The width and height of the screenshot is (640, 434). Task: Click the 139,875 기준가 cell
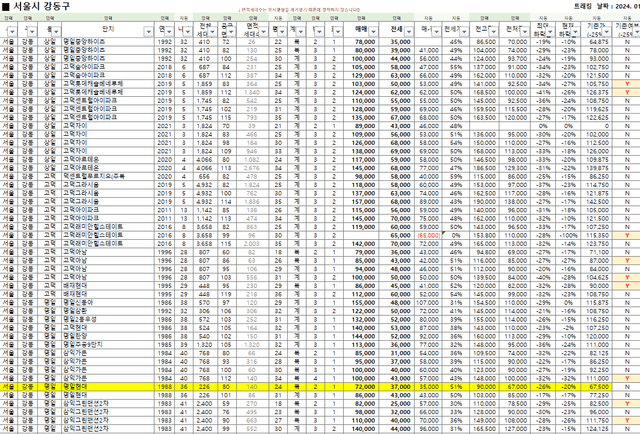coord(597,168)
